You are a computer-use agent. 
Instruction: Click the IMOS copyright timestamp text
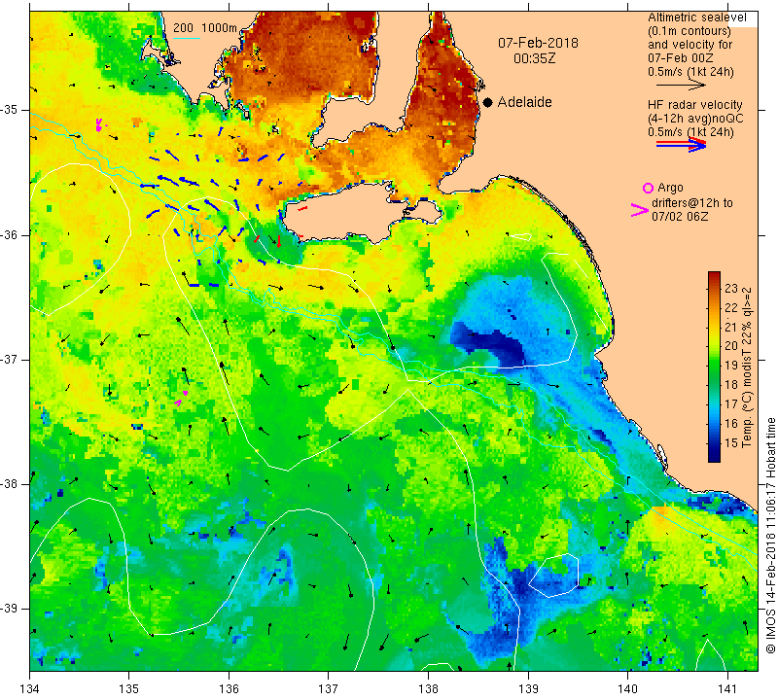770,536
